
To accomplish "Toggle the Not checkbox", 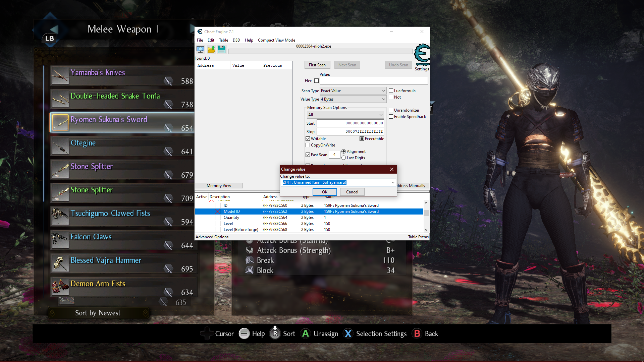I will 391,97.
